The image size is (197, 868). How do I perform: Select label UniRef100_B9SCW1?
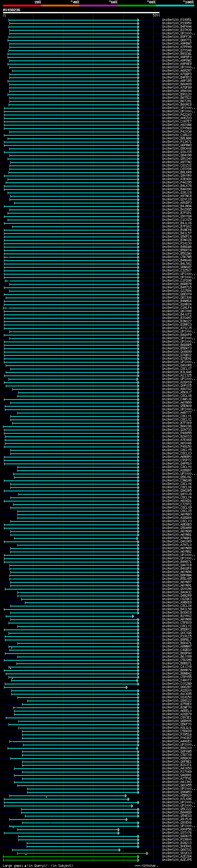click(x=177, y=54)
